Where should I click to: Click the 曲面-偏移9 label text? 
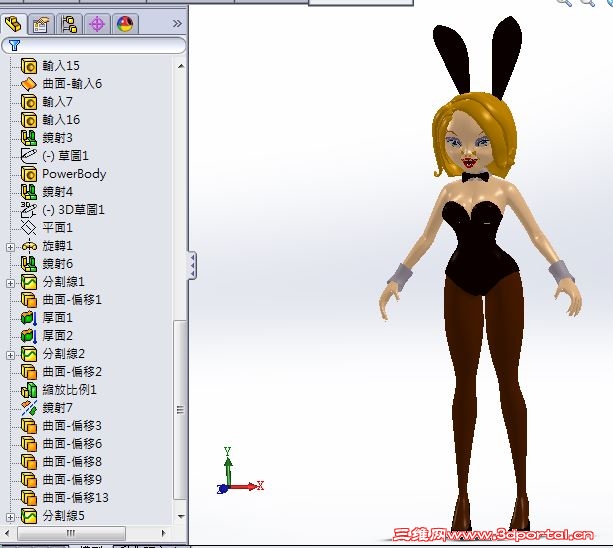click(72, 480)
